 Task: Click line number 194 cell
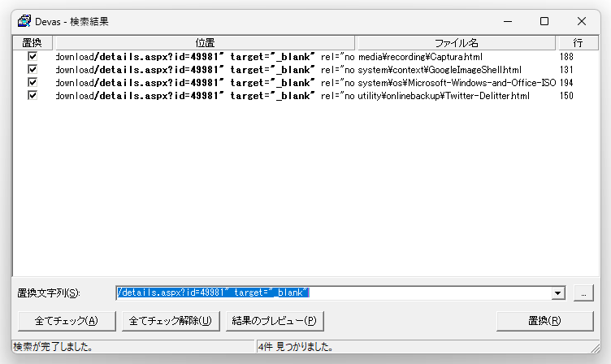tap(566, 83)
